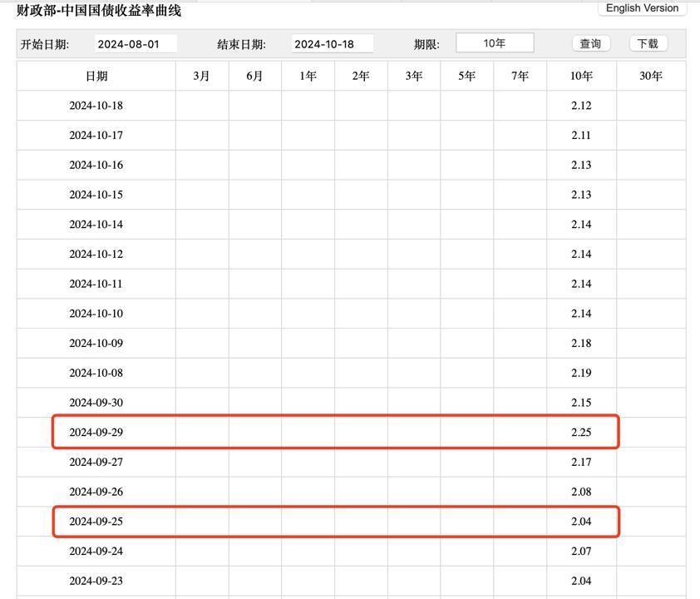
Task: Select the date cell 2024-10-11
Action: click(x=96, y=284)
